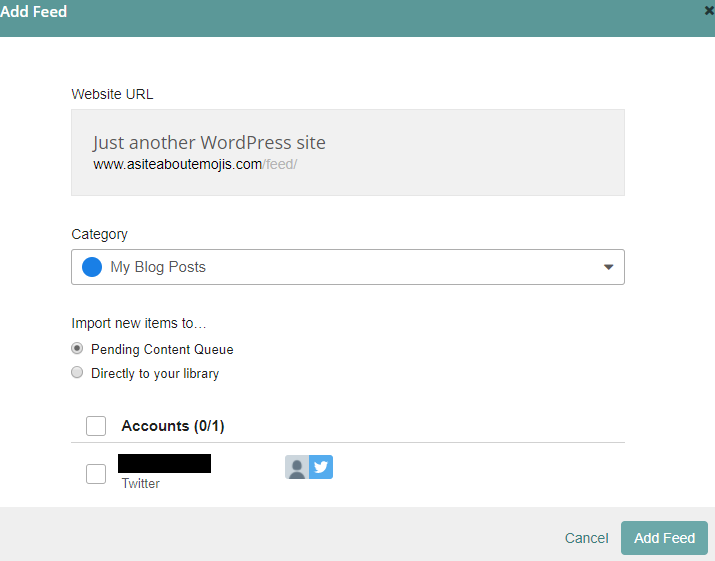Viewport: 715px width, 561px height.
Task: Select the Pending Content Queue radio button
Action: (77, 349)
